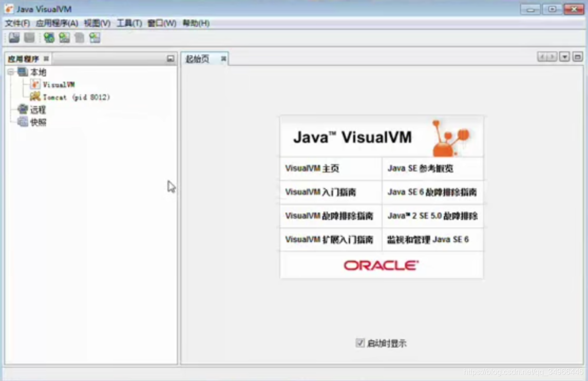This screenshot has width=588, height=381.
Task: Click the VisualVM tree item icon
Action: coord(35,84)
